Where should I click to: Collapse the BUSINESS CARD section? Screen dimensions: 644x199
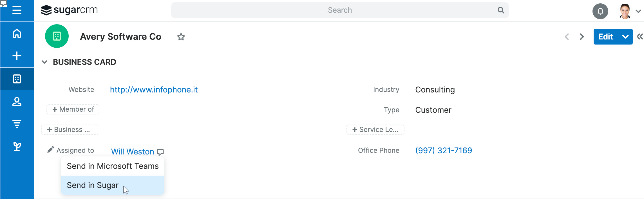[44, 62]
